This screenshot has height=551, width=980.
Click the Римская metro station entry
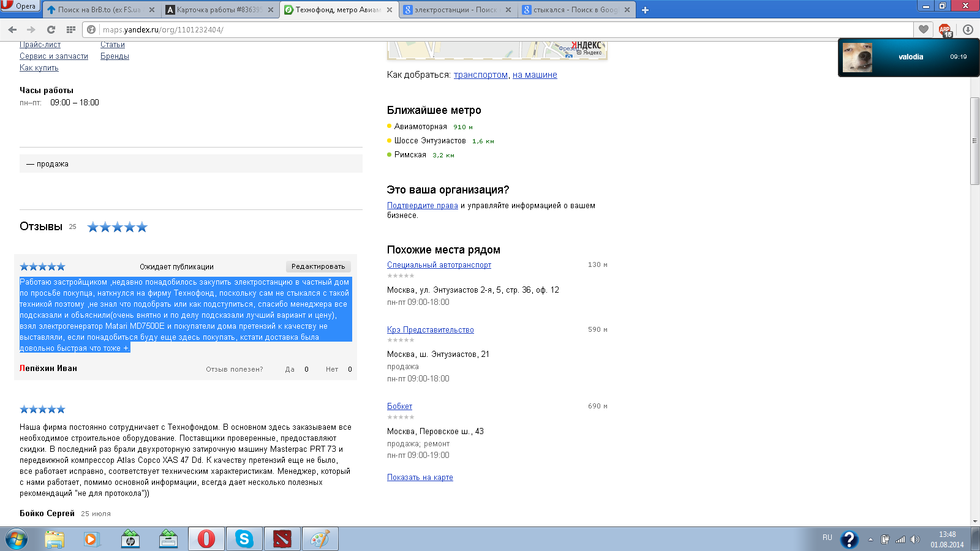410,155
